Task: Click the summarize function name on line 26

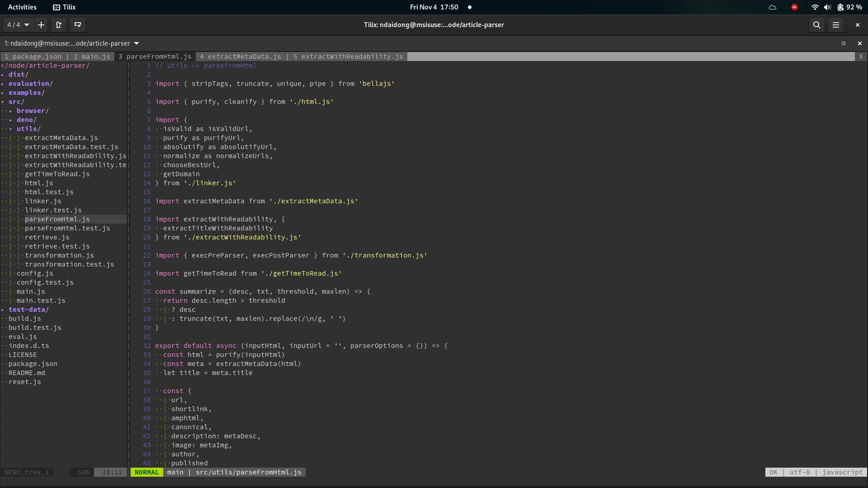Action: pyautogui.click(x=198, y=291)
